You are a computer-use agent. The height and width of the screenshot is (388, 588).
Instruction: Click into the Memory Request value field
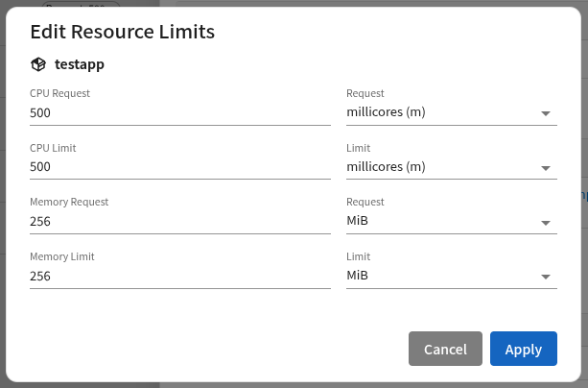pos(179,222)
